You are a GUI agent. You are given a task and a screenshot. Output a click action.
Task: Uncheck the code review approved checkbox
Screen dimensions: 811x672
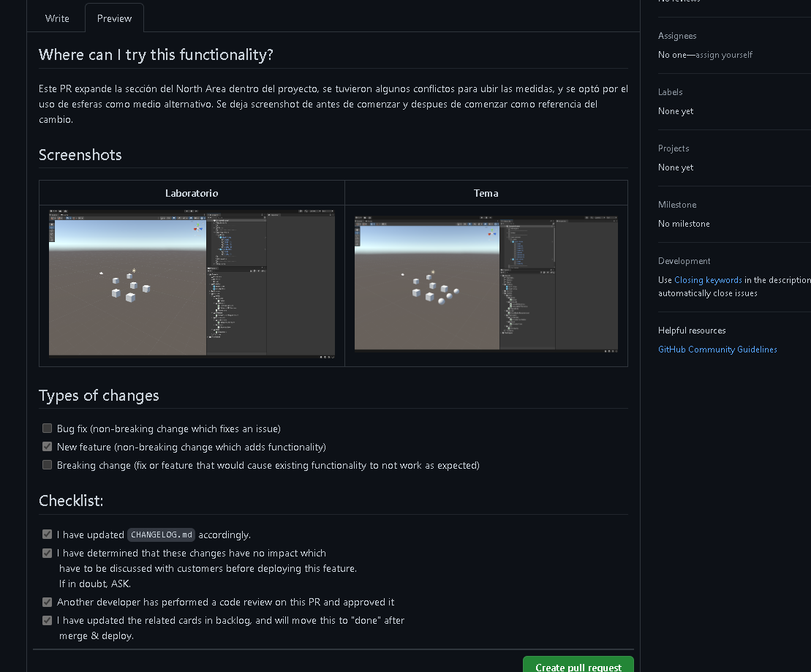48,603
